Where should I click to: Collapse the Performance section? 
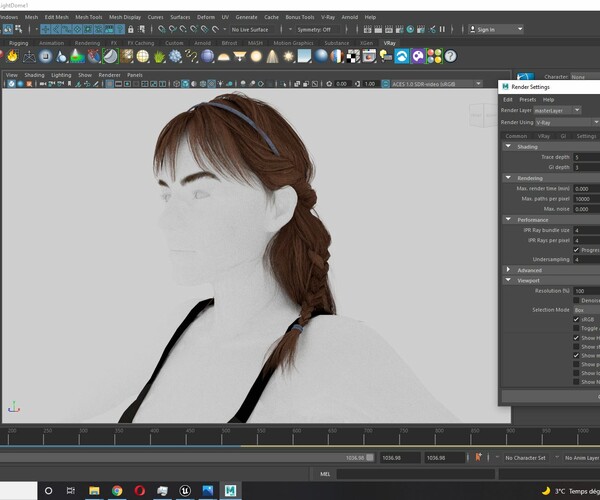coord(508,220)
